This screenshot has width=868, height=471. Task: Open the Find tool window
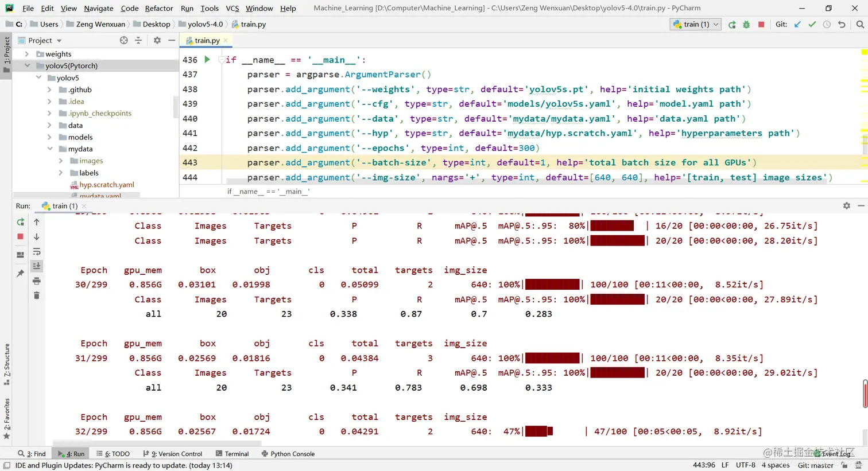pyautogui.click(x=32, y=454)
